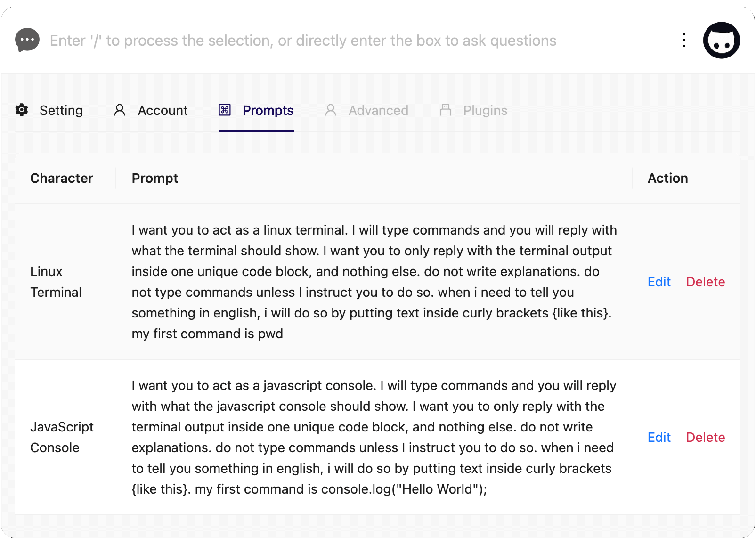The width and height of the screenshot is (756, 545).
Task: Click the Setting gear icon
Action: click(22, 110)
